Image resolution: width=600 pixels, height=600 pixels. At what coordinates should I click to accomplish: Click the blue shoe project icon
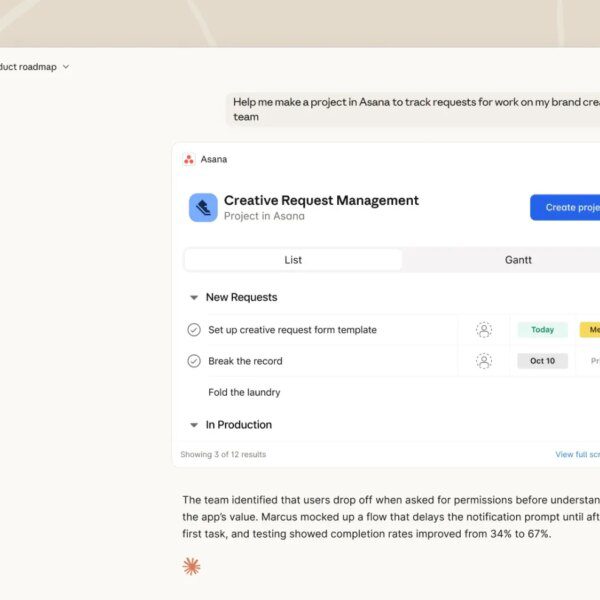(x=203, y=207)
